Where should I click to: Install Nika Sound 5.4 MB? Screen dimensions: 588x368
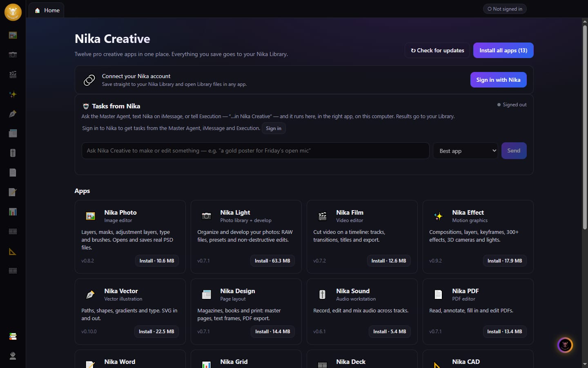tap(390, 332)
